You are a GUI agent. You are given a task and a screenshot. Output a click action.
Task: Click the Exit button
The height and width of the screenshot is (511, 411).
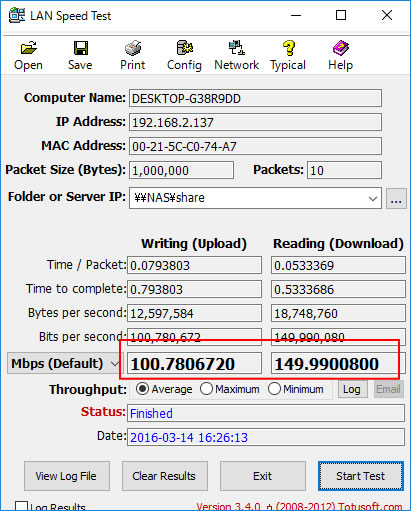(263, 476)
